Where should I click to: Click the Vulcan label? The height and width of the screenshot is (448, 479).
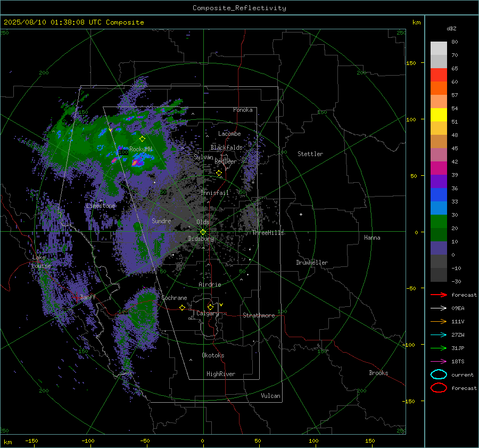(x=270, y=396)
